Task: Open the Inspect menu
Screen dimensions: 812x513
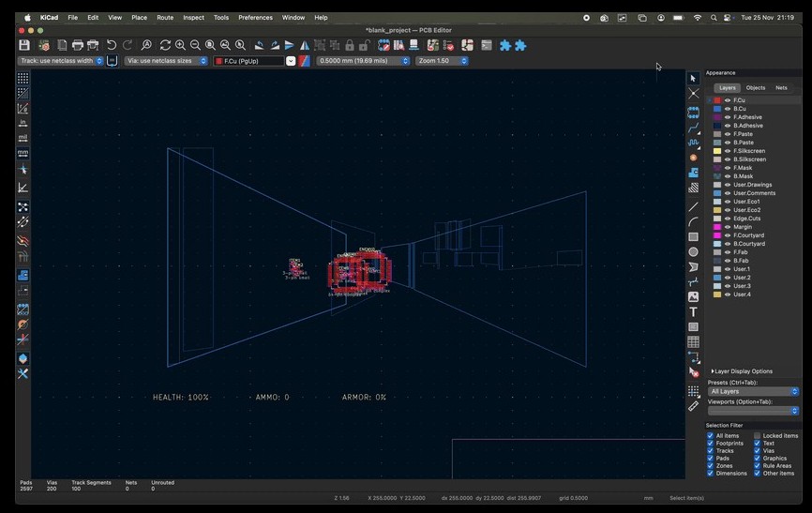Action: point(193,17)
